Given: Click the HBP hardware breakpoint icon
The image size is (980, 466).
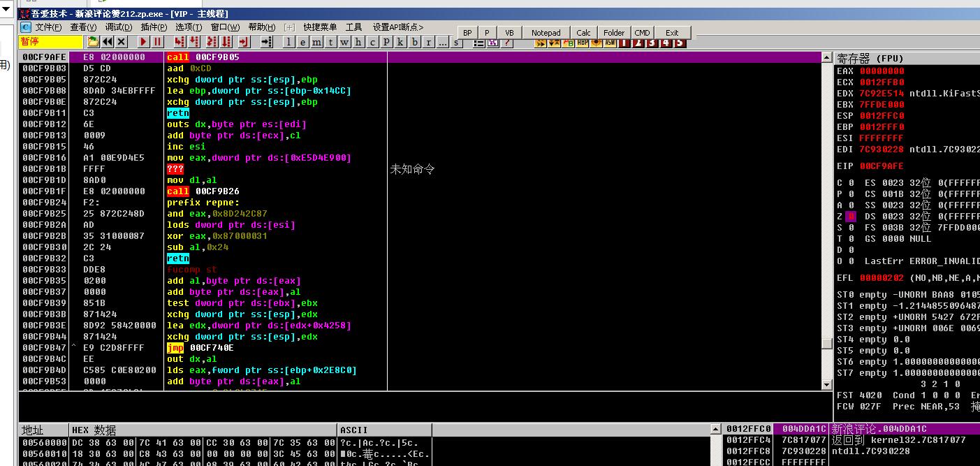Looking at the screenshot, I should pos(582,43).
